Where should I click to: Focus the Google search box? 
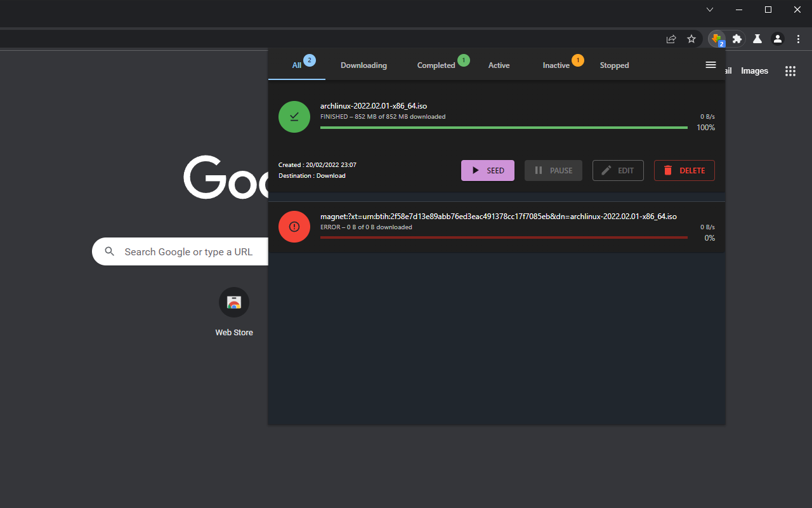(x=180, y=251)
